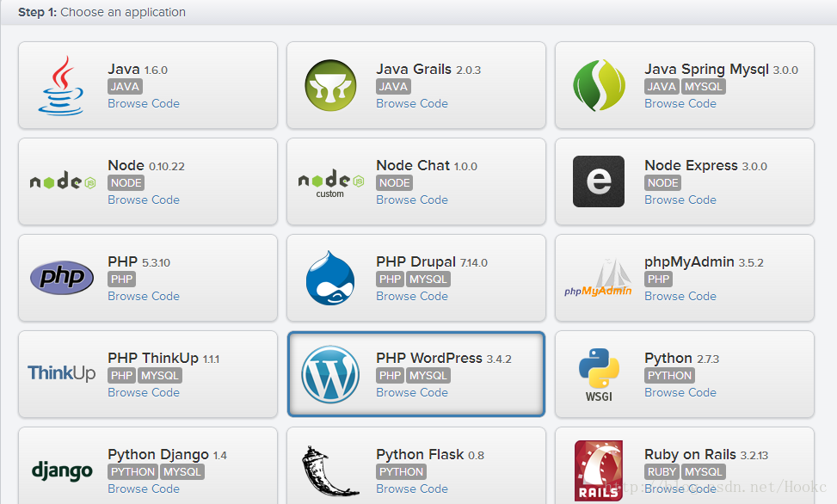Image resolution: width=837 pixels, height=504 pixels.
Task: Click the django logo
Action: 62,470
